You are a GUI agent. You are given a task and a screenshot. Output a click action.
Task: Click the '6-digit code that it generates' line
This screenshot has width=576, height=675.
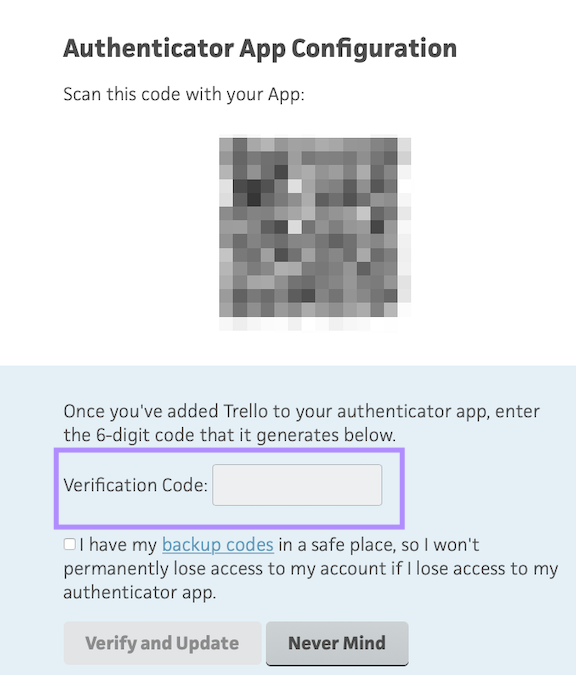pos(230,435)
